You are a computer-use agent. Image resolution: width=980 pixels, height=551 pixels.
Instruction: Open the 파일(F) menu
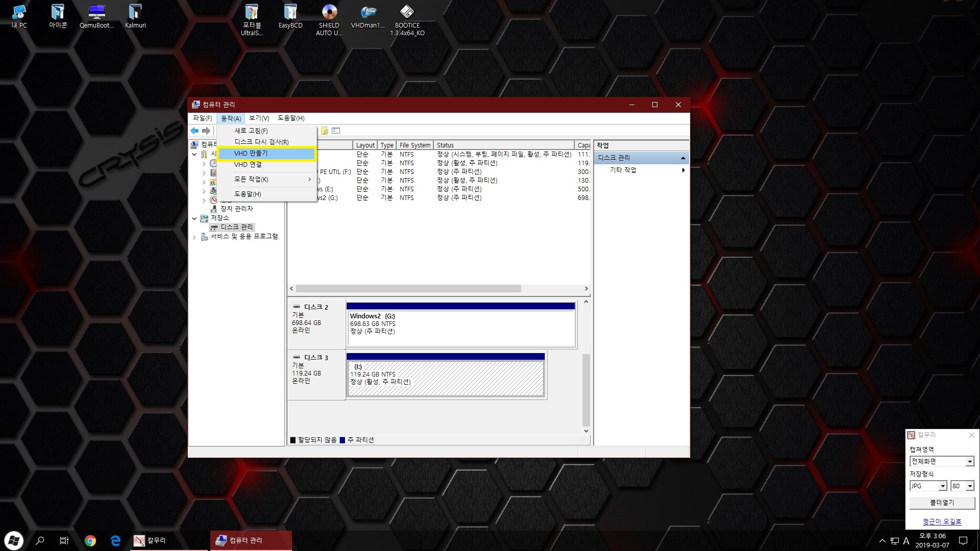[202, 118]
